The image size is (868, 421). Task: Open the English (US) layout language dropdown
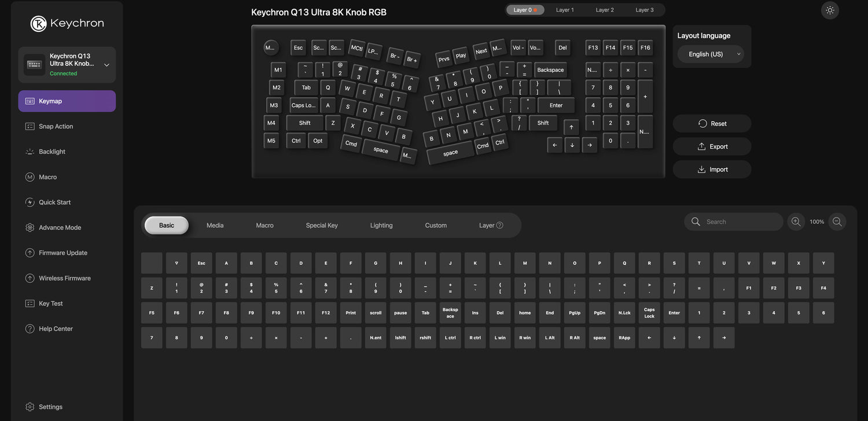tap(711, 54)
